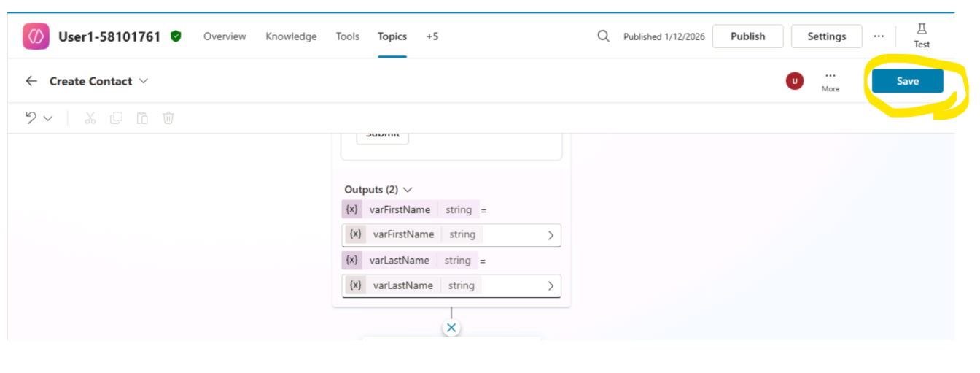
Task: Select the varFirstName variable input field
Action: (x=451, y=235)
